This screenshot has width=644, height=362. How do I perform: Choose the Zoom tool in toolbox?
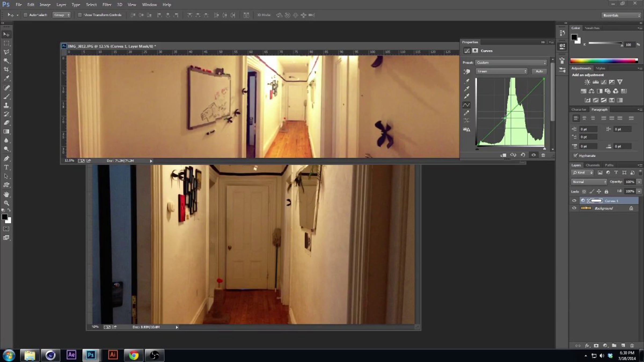[x=6, y=203]
